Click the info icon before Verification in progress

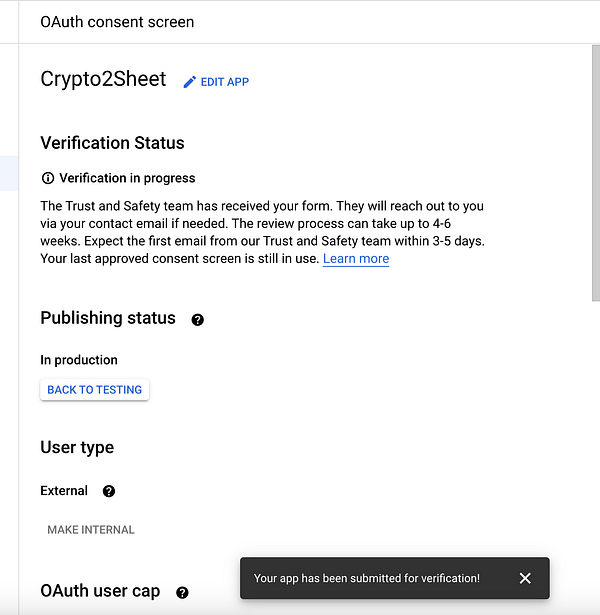pos(47,178)
